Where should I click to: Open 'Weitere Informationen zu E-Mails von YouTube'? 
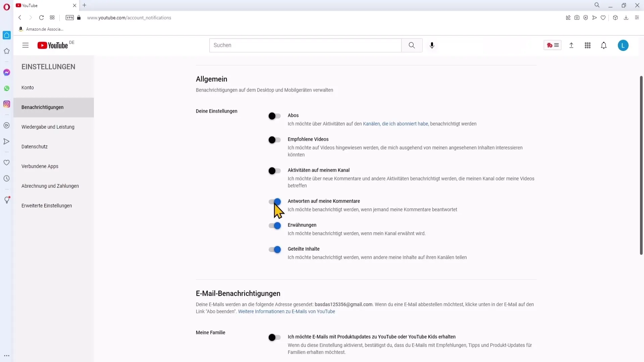286,312
